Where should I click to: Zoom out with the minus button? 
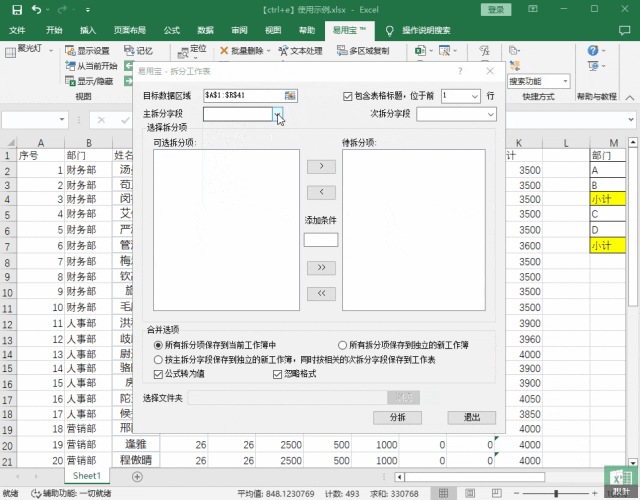tap(516, 493)
